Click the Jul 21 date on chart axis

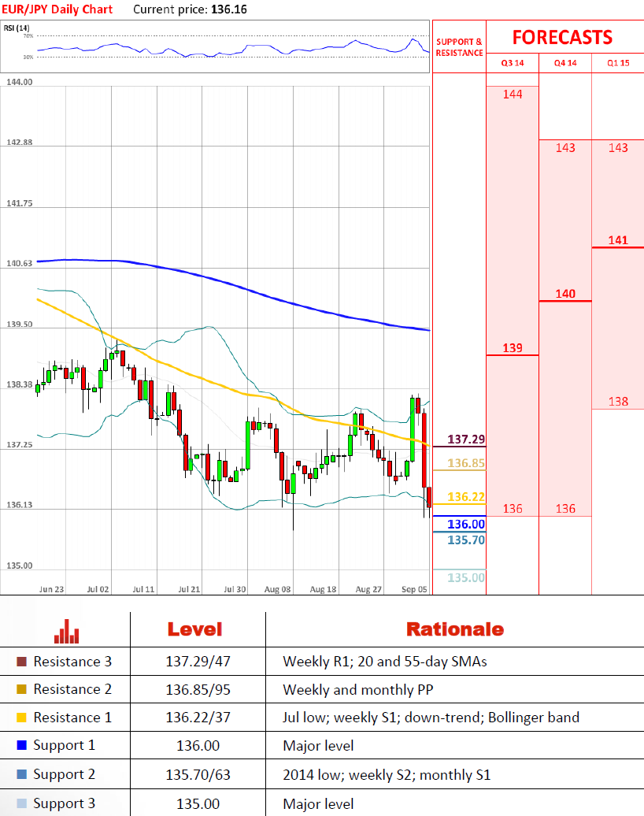[190, 589]
